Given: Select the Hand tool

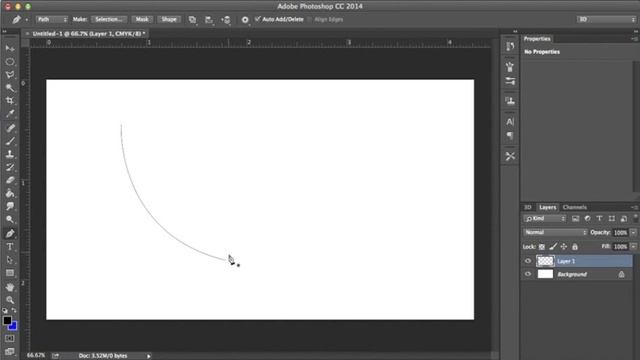Looking at the screenshot, I should coord(10,287).
